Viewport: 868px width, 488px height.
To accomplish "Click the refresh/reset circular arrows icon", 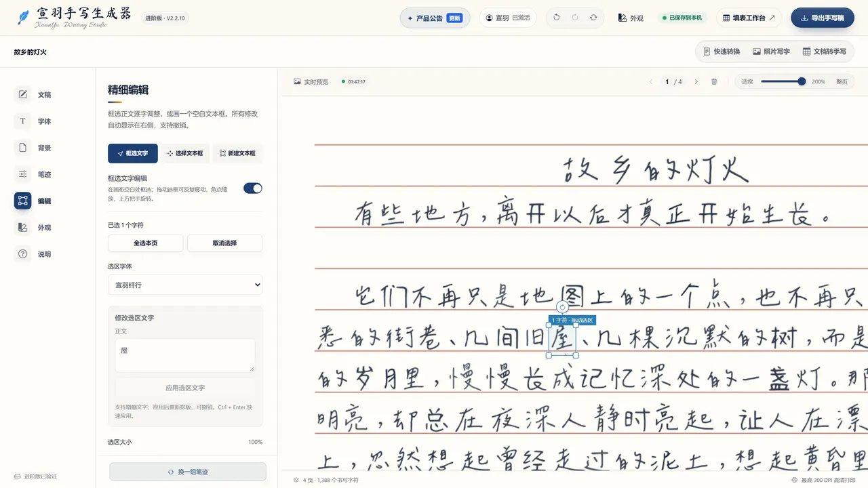I will click(x=593, y=18).
